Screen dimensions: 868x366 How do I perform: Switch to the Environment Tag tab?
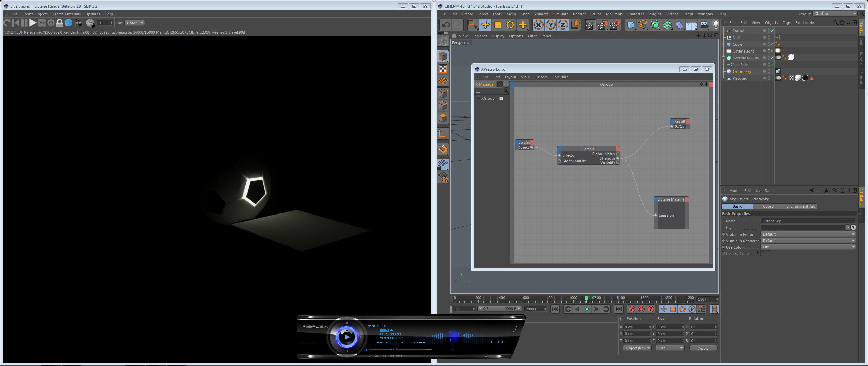(x=801, y=206)
